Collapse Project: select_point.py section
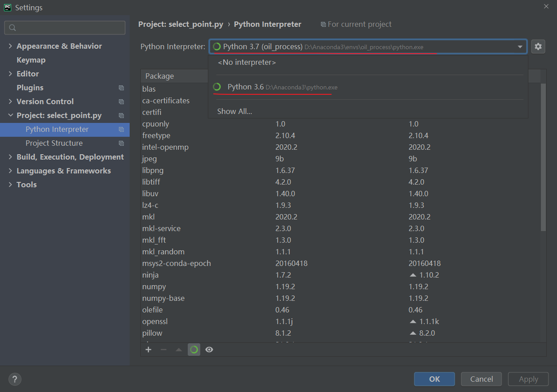557x392 pixels. point(11,115)
